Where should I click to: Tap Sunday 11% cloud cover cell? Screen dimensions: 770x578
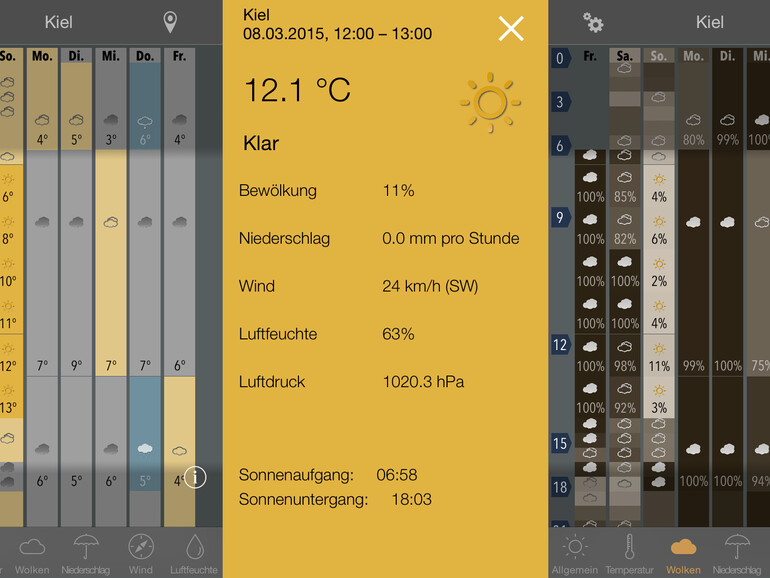click(659, 356)
